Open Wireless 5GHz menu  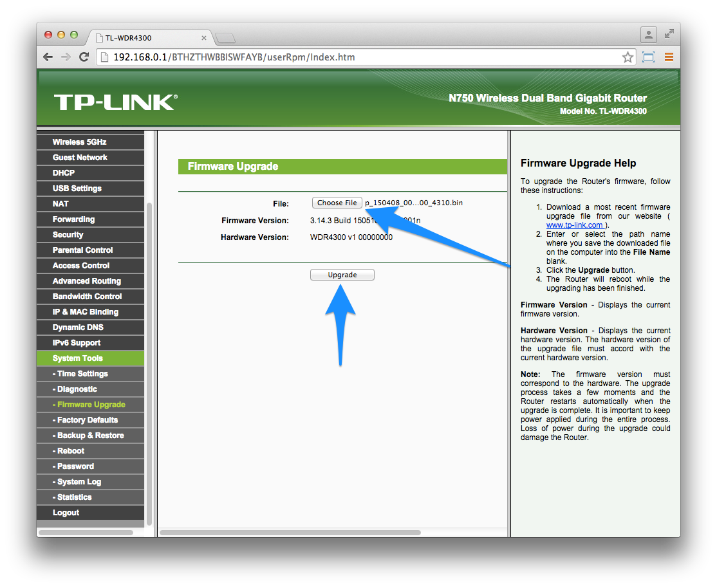[x=91, y=142]
